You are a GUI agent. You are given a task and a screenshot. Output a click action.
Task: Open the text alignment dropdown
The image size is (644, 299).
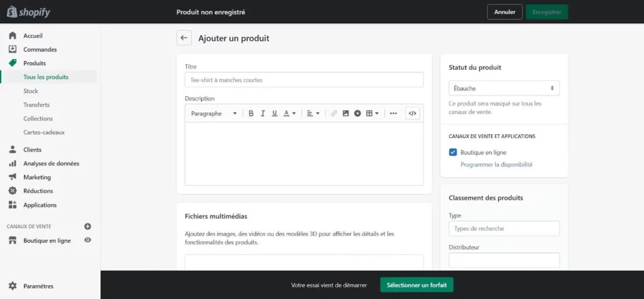[x=313, y=114]
